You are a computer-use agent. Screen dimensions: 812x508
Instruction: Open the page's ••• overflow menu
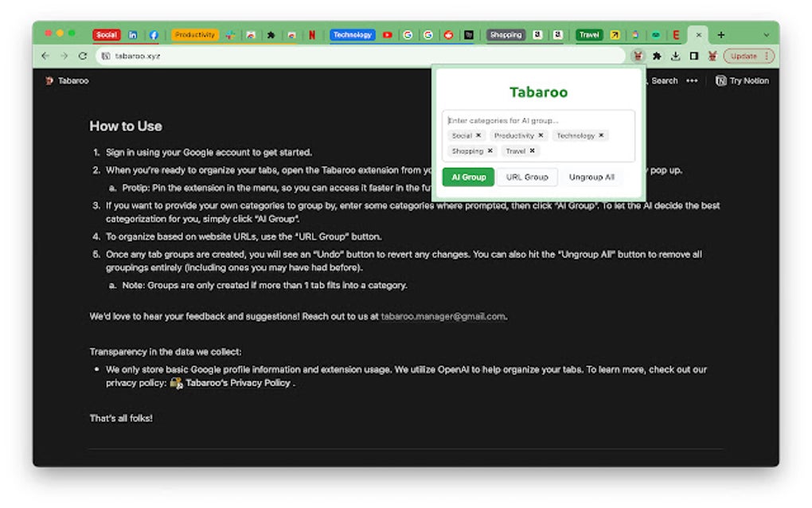coord(691,80)
